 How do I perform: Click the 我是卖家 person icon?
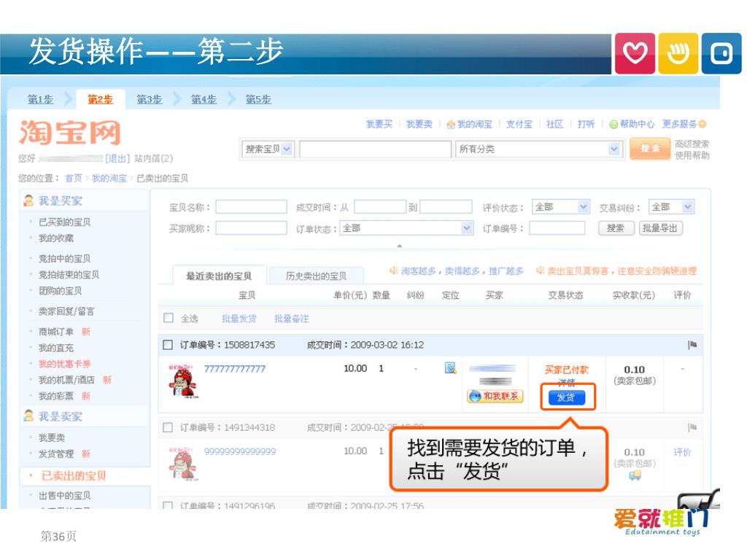28,416
